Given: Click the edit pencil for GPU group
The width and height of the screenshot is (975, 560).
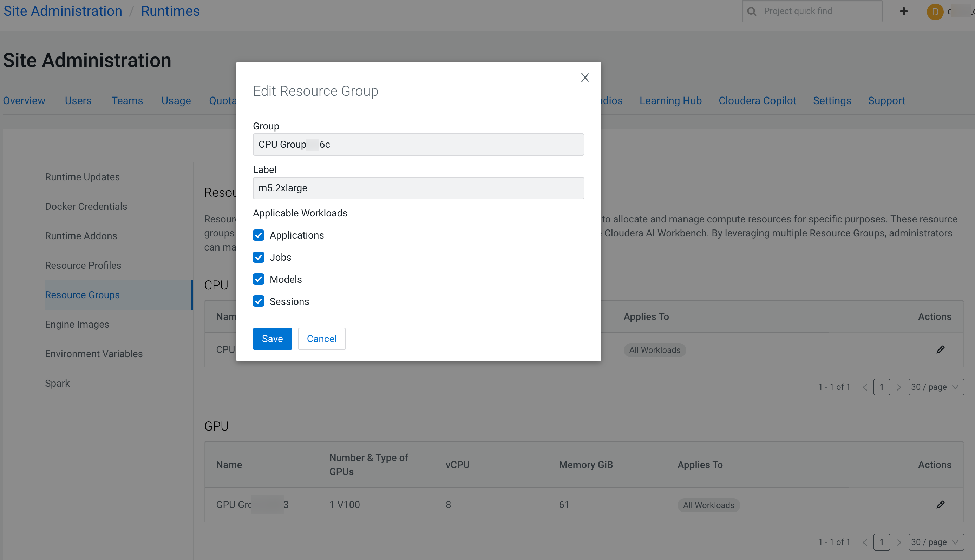Looking at the screenshot, I should click(940, 504).
